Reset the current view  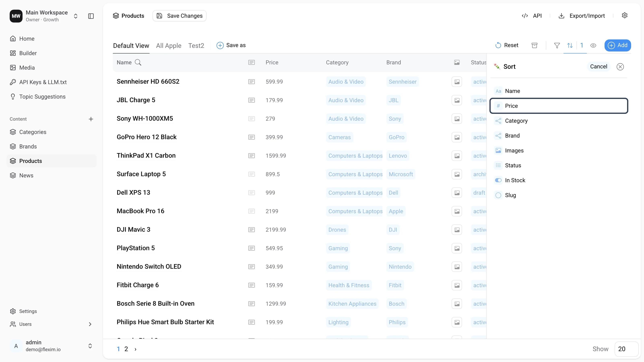(x=507, y=45)
